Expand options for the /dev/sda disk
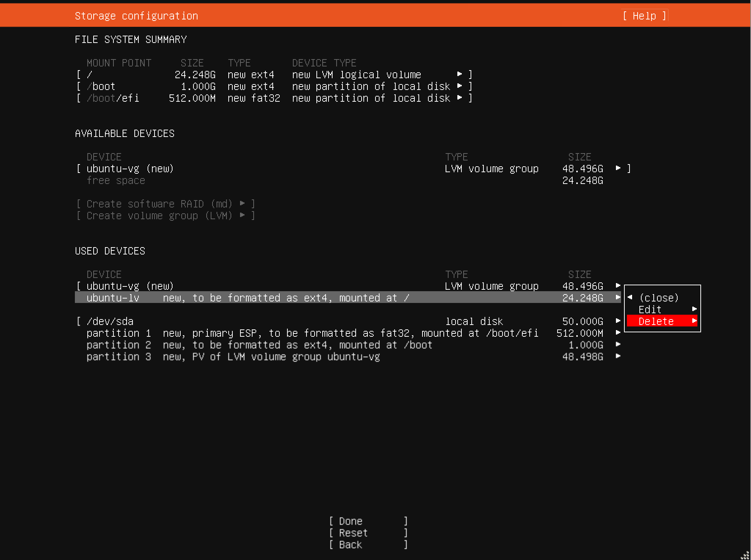 coord(618,321)
